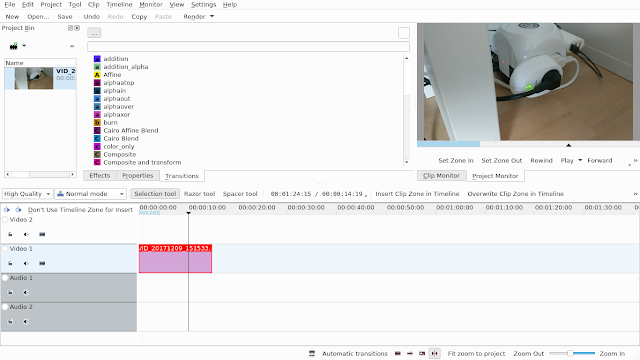This screenshot has width=640, height=360.
Task: Expand the Project Bin toolbar overflow chevron
Action: (72, 46)
